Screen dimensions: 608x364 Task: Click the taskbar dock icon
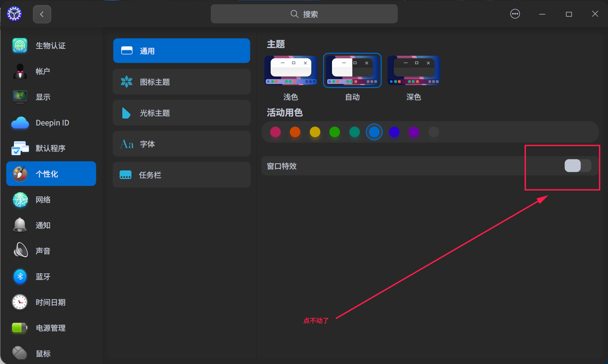[126, 175]
